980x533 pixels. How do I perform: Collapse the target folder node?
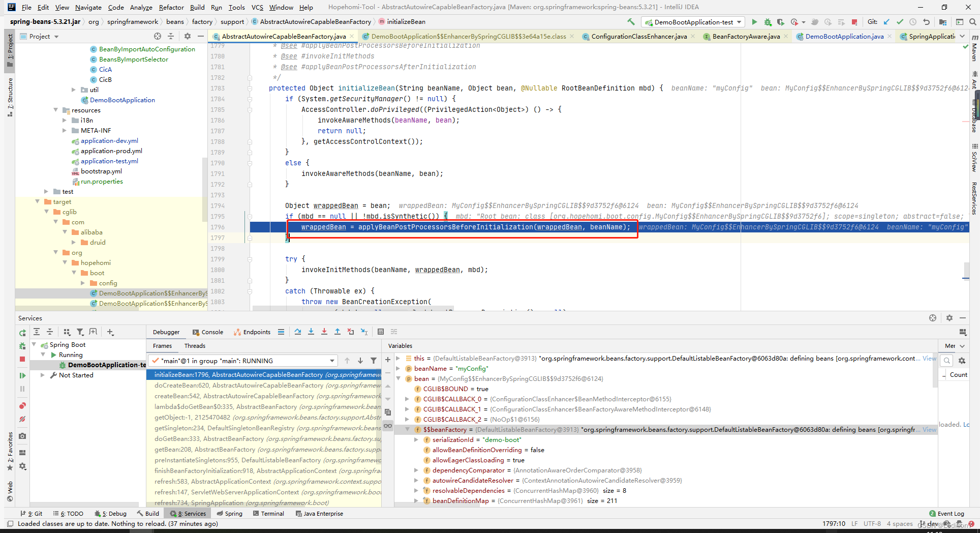tap(37, 201)
